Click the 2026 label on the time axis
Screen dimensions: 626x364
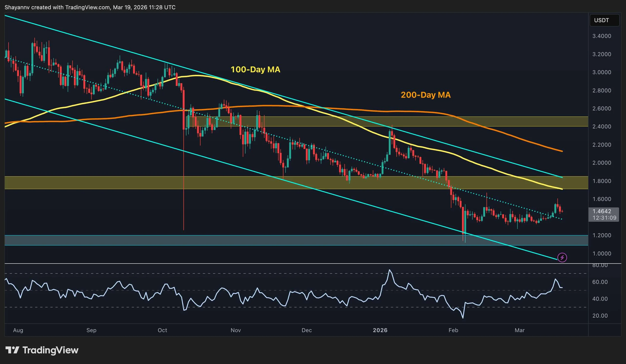pyautogui.click(x=381, y=331)
